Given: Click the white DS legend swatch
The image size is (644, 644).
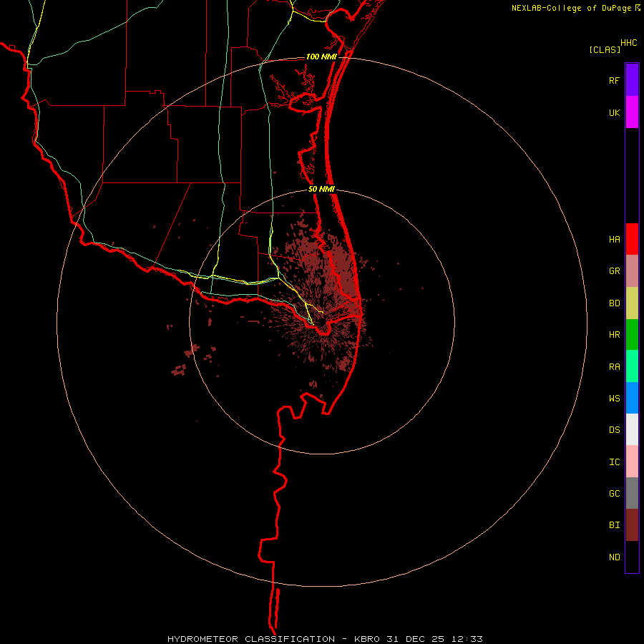Looking at the screenshot, I should (632, 429).
